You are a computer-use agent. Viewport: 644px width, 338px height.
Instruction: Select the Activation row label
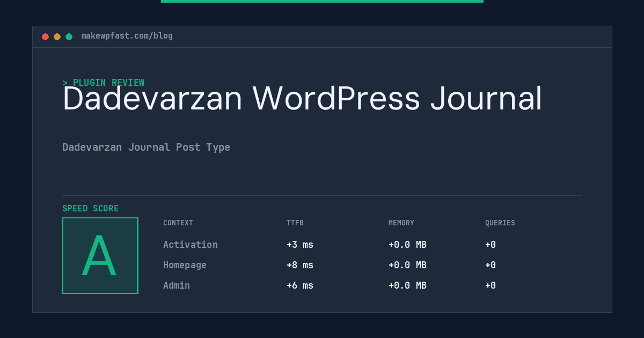pos(191,245)
